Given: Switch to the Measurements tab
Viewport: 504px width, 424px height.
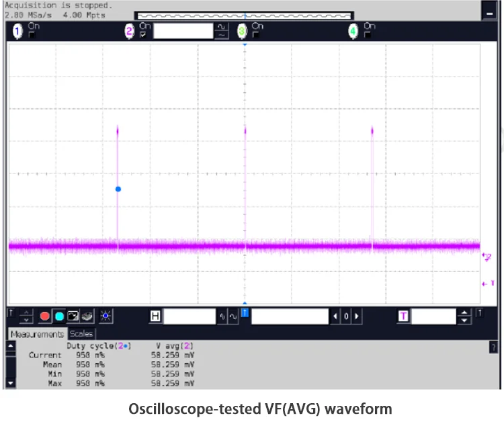Looking at the screenshot, I should point(37,335).
